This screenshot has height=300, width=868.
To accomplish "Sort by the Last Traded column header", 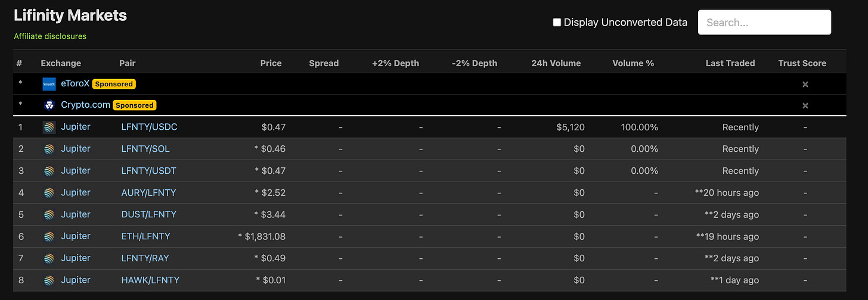I will point(730,63).
